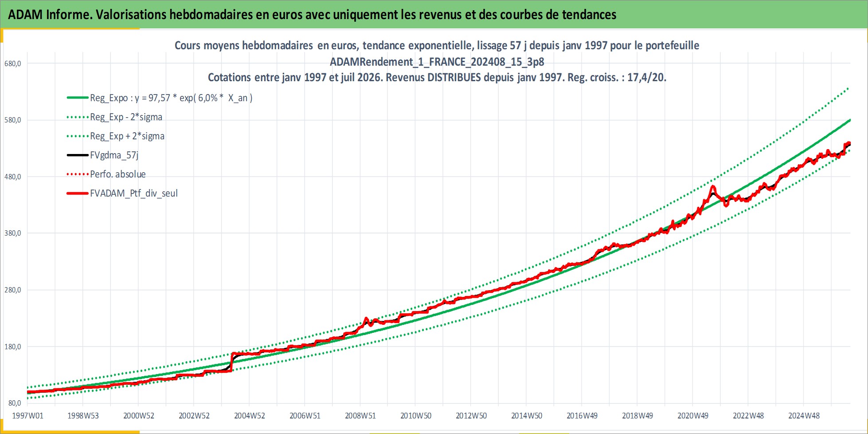
Task: Click the portfolio name 'ADAMRendement_1_FRANCE_202408_15_3p8'
Action: [437, 62]
